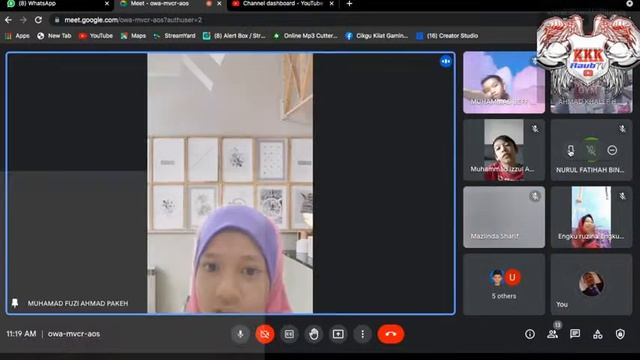Pin NURUL FATIHAH tile

(x=571, y=150)
